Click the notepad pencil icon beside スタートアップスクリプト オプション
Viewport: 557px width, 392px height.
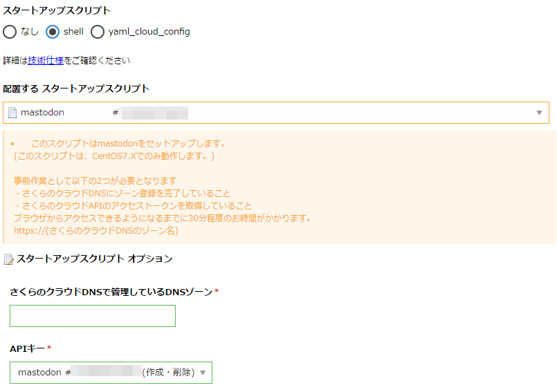8,259
